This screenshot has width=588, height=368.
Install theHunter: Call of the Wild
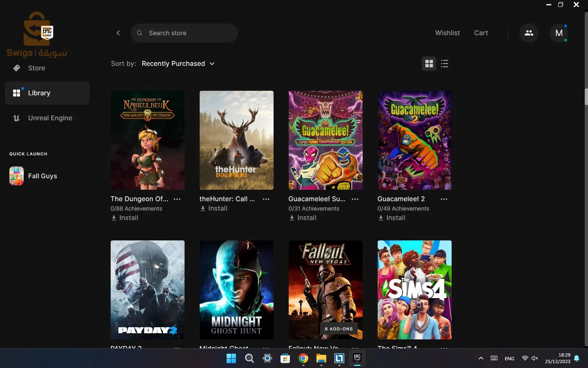[214, 209]
